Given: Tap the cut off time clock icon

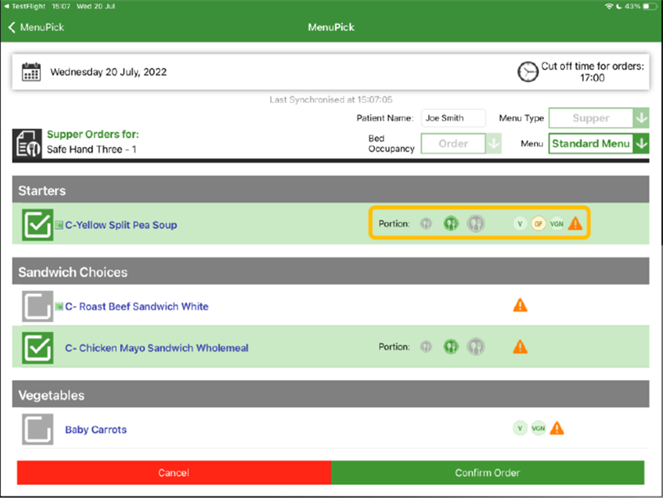Looking at the screenshot, I should (528, 71).
